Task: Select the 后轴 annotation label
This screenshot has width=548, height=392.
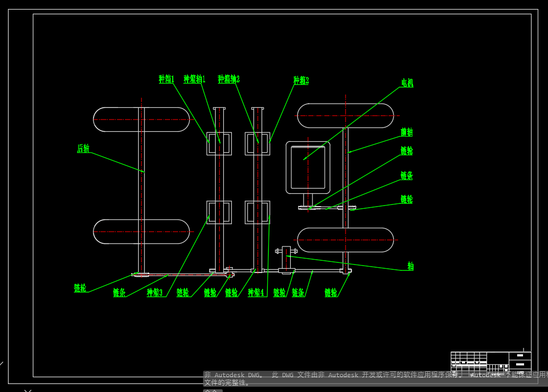Action: tap(83, 149)
